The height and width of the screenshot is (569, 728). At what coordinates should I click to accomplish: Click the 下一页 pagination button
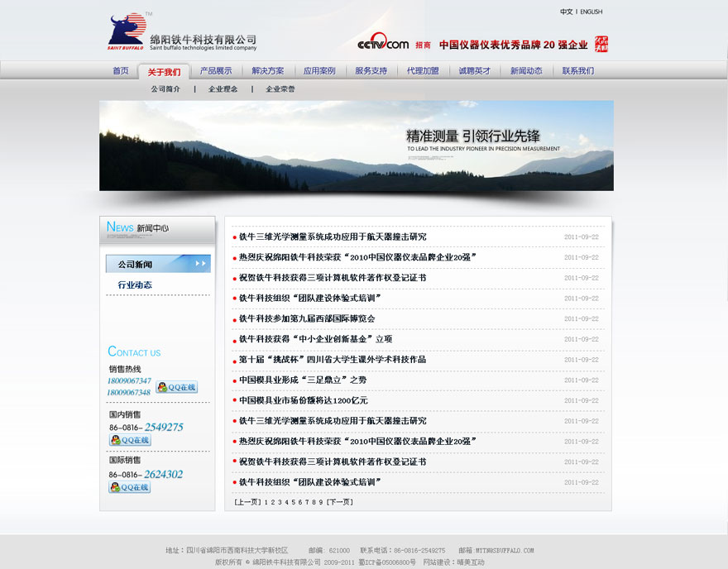click(x=340, y=502)
